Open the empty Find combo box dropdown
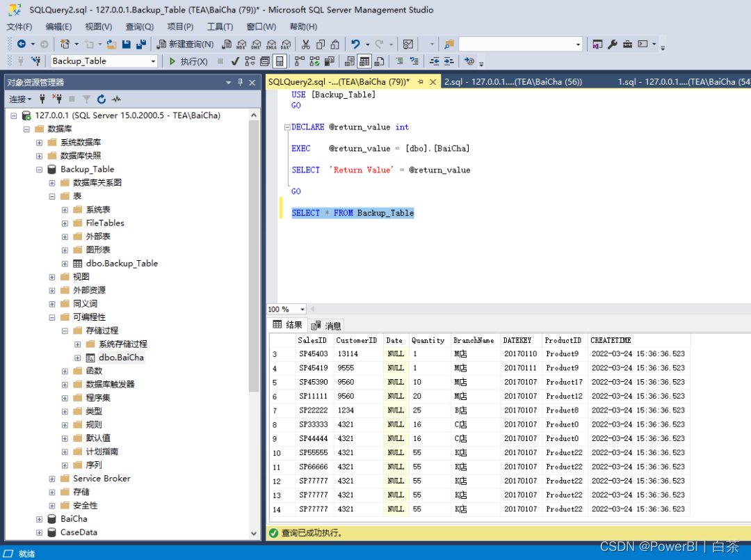 click(x=578, y=45)
